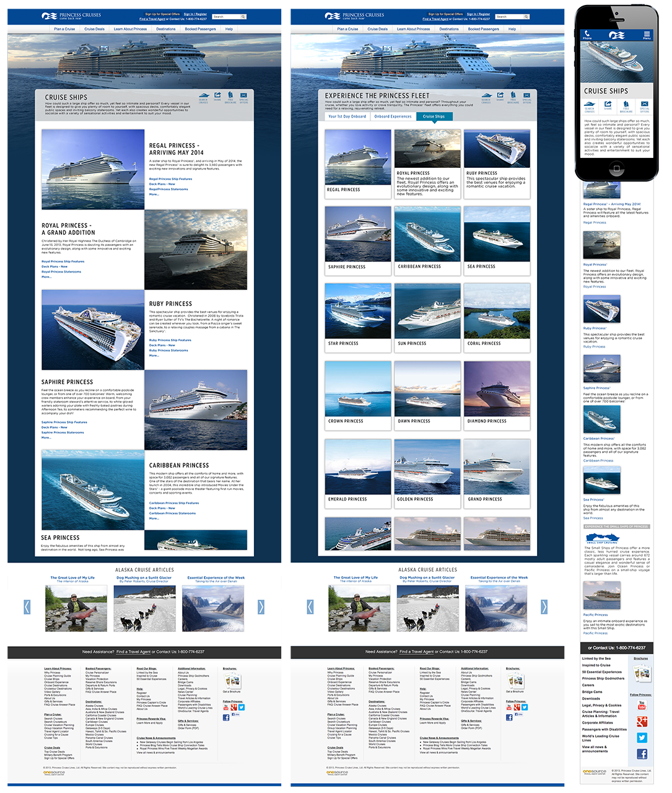672x793 pixels.
Task: Open the Regal Princess ship card in the grid
Action: click(x=358, y=164)
